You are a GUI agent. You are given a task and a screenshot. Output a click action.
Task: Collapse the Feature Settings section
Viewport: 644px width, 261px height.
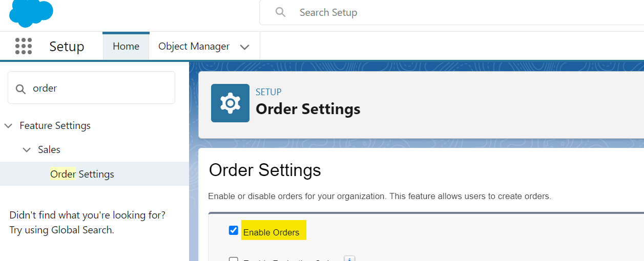pyautogui.click(x=8, y=125)
